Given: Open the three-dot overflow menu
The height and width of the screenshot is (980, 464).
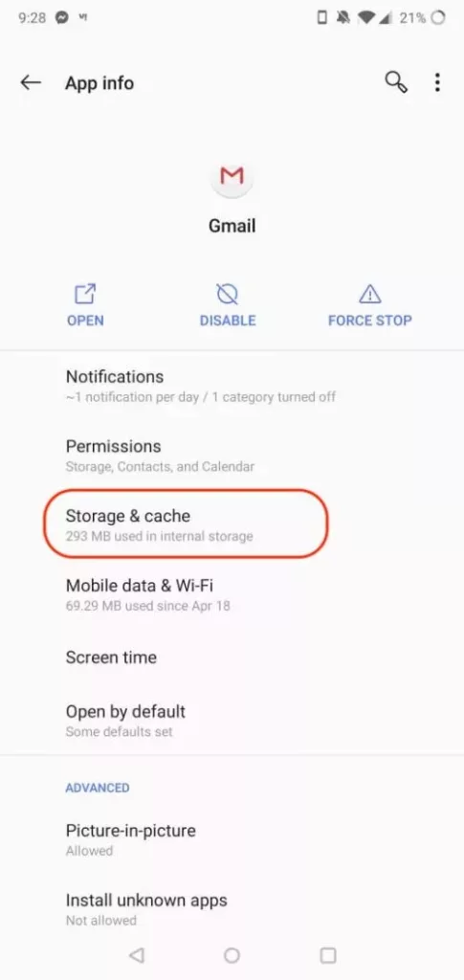Looking at the screenshot, I should [438, 82].
